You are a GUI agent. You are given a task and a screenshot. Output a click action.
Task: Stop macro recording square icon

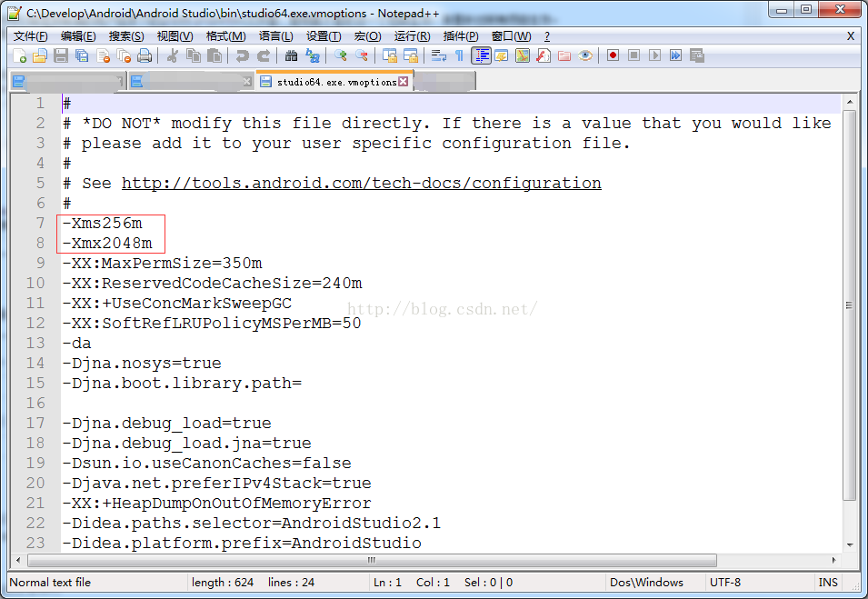click(x=634, y=55)
